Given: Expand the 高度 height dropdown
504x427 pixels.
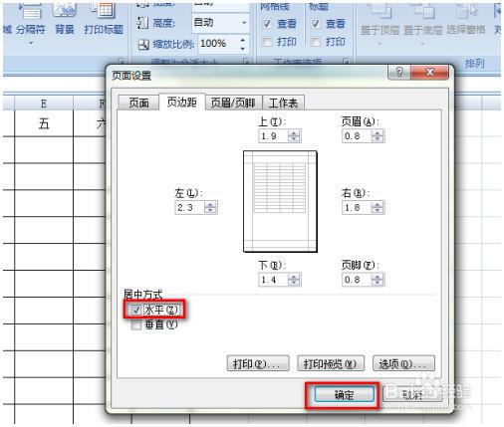Looking at the screenshot, I should tap(244, 23).
